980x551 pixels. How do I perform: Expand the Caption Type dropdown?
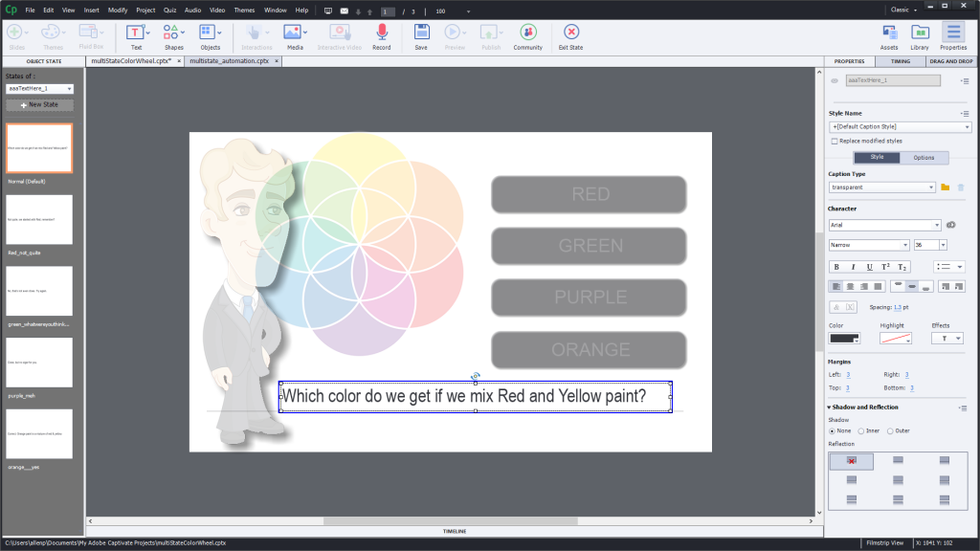pyautogui.click(x=881, y=187)
